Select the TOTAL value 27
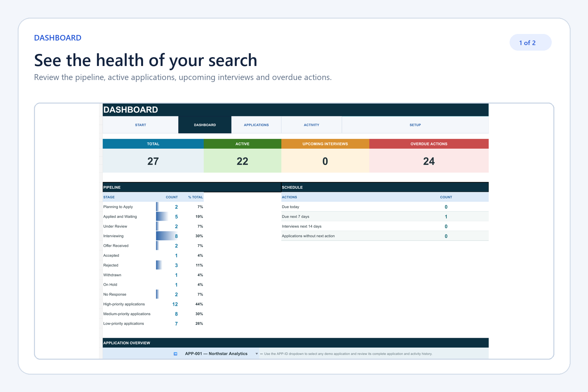This screenshot has width=588, height=392. point(153,161)
